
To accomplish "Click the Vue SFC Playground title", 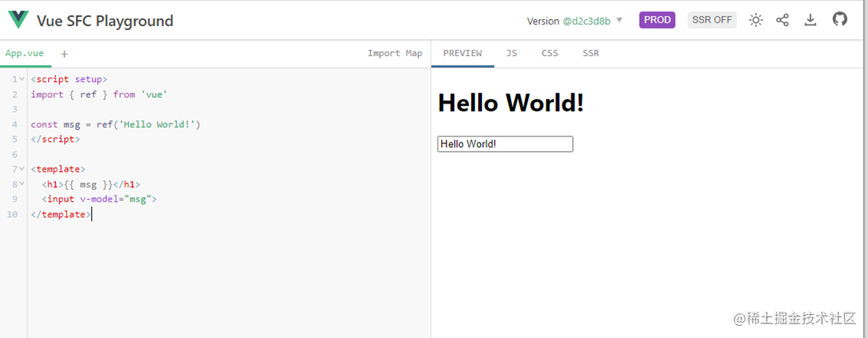I will click(x=105, y=21).
